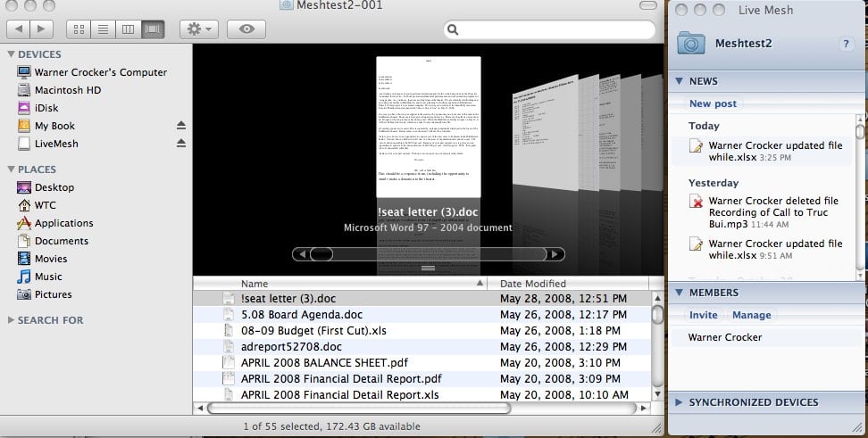Select 5.08 Board Agenda.doc file
Viewport: 868px width, 438px height.
[422, 315]
